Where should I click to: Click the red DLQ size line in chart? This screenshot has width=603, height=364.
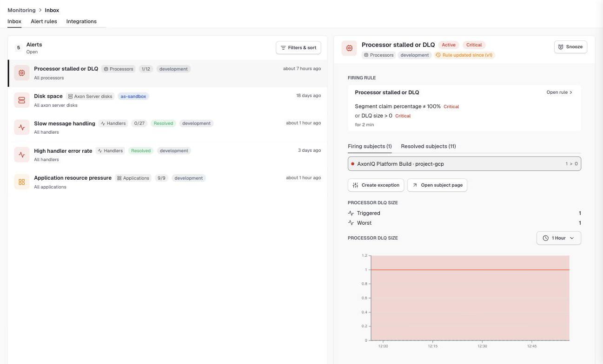(470, 270)
